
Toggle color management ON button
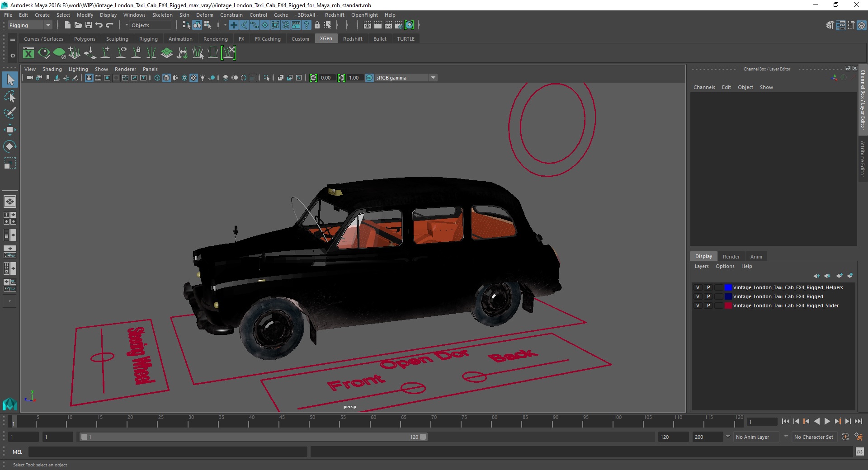tap(369, 78)
